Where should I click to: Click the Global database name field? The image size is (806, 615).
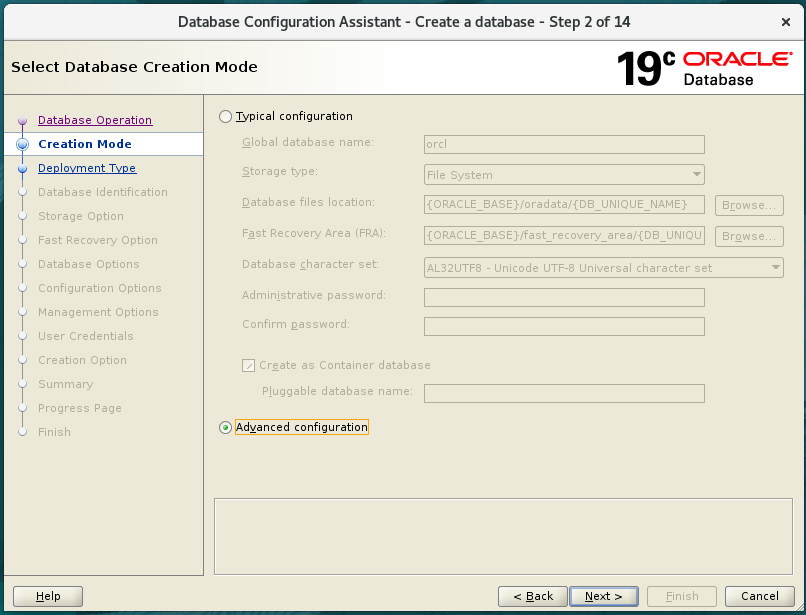coord(564,144)
